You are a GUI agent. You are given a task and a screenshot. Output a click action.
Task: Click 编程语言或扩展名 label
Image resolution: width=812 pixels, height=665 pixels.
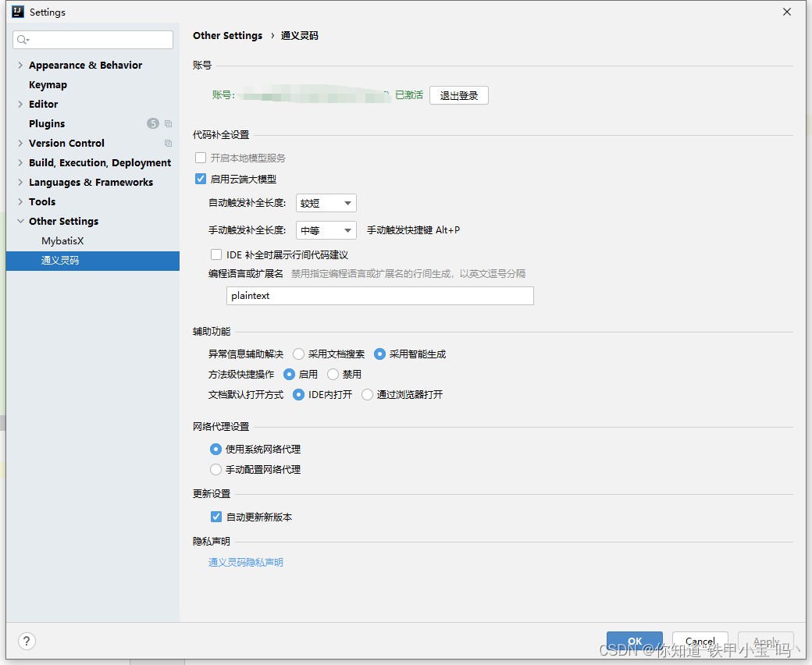[x=246, y=274]
